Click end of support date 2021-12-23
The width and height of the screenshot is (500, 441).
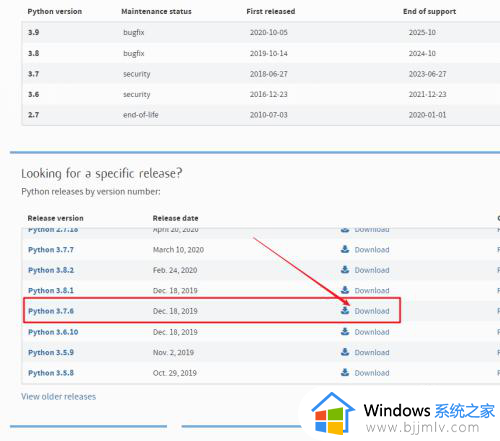428,94
